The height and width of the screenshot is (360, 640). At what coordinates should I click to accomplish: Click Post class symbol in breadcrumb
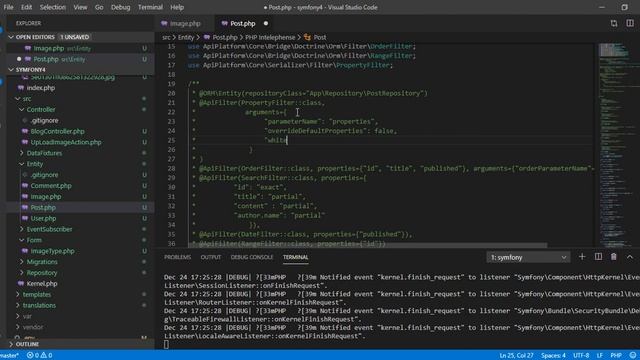click(x=320, y=37)
